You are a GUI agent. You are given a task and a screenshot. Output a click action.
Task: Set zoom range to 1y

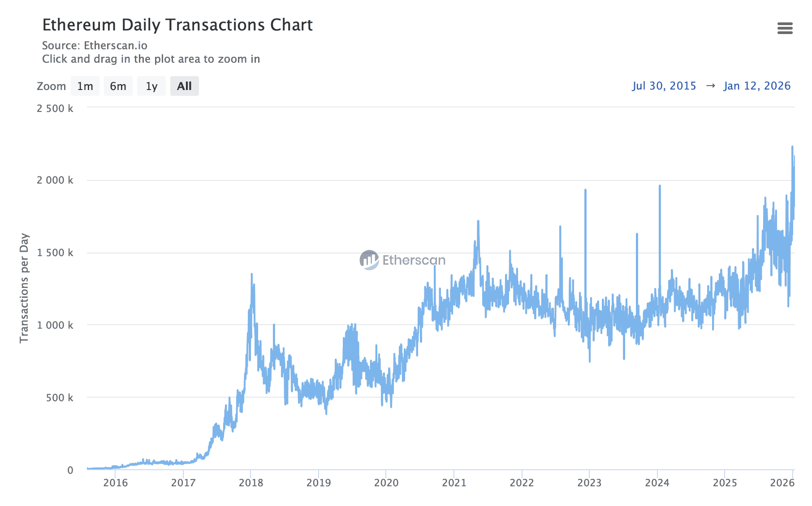151,86
